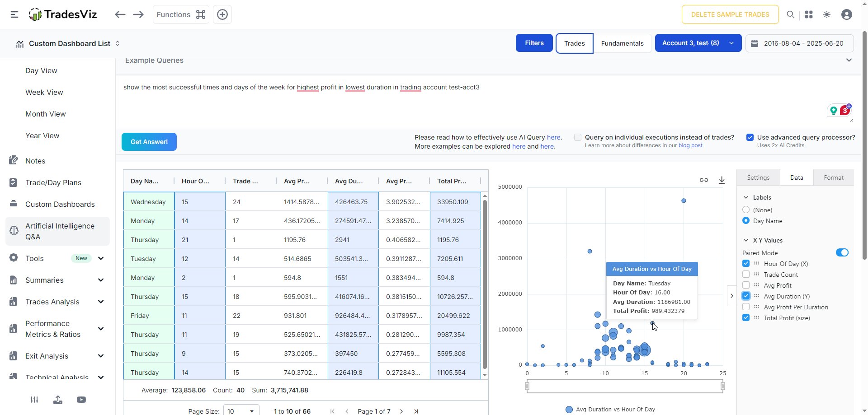
Task: Select the Day Name label radio
Action: coord(746,220)
